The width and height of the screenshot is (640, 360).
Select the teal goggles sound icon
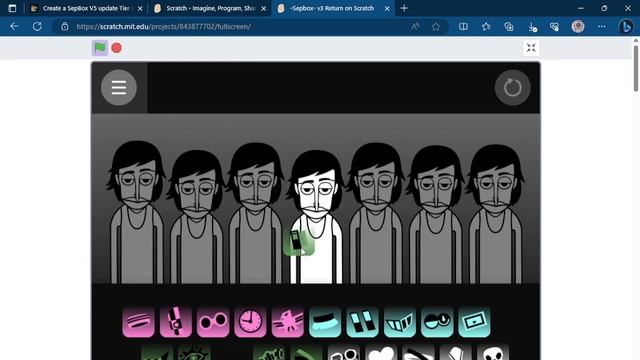(437, 322)
